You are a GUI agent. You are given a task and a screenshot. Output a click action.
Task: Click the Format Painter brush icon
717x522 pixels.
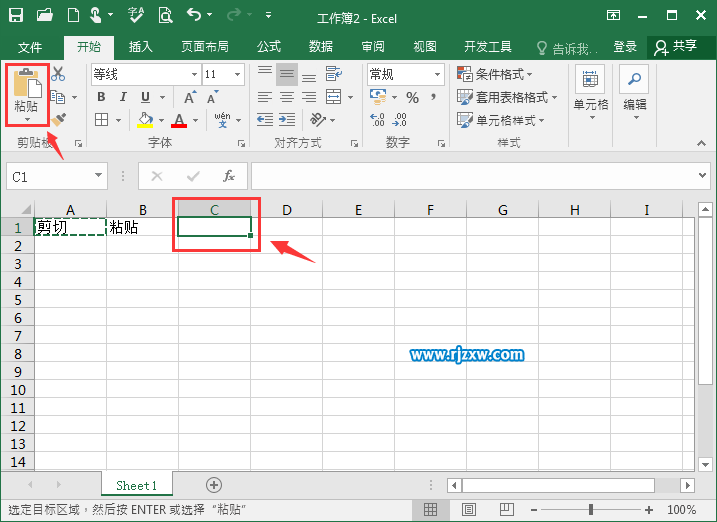click(x=59, y=120)
